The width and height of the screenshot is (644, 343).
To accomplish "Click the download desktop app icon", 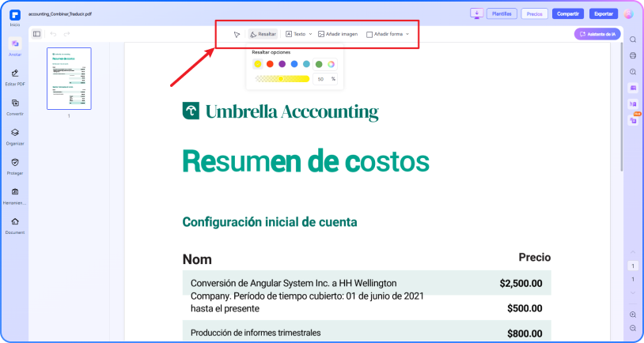I will [476, 13].
